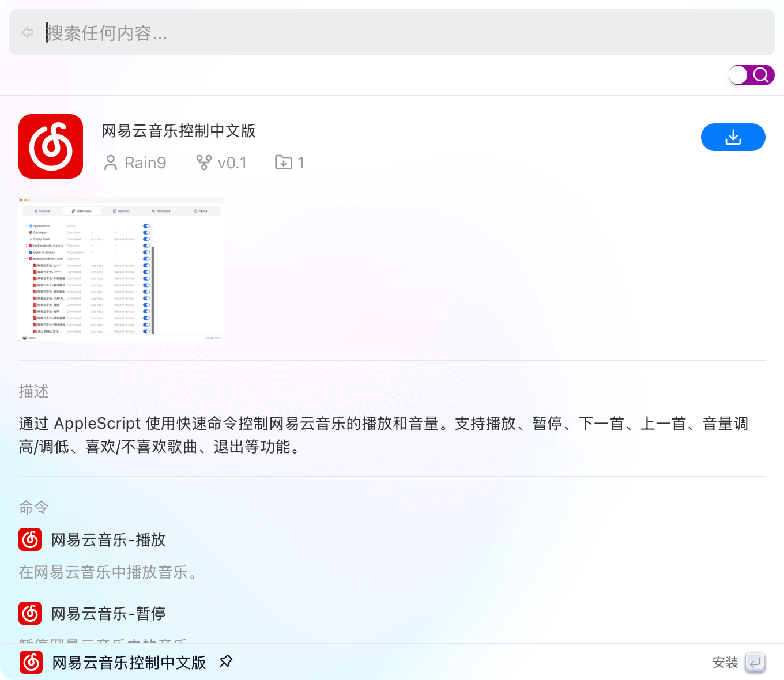Pin the window using the pin icon
784x680 pixels.
[x=226, y=662]
